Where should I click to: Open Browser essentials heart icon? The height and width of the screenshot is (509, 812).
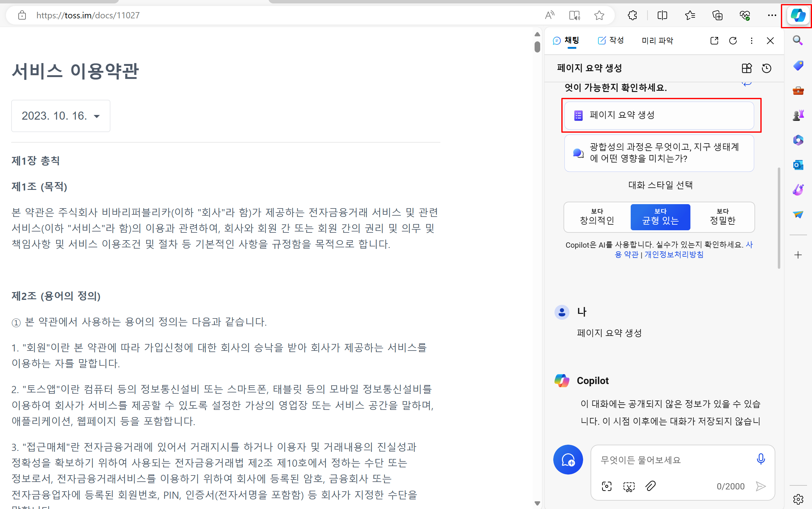pos(745,15)
